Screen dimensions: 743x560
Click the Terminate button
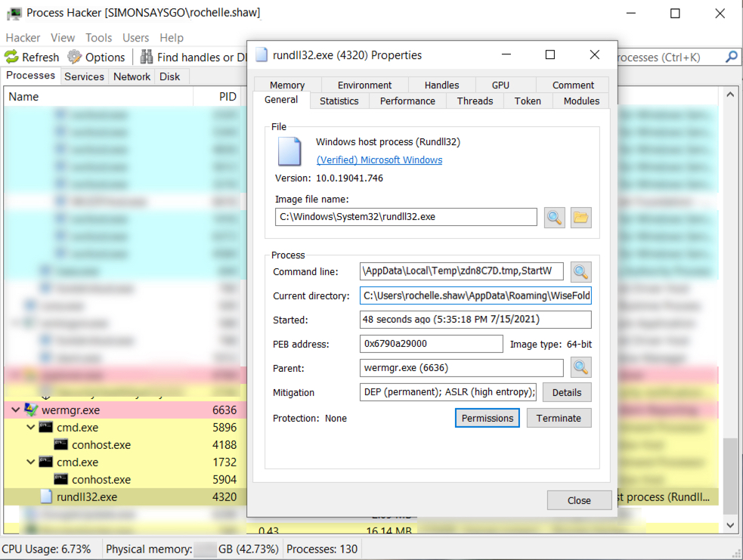(x=559, y=418)
